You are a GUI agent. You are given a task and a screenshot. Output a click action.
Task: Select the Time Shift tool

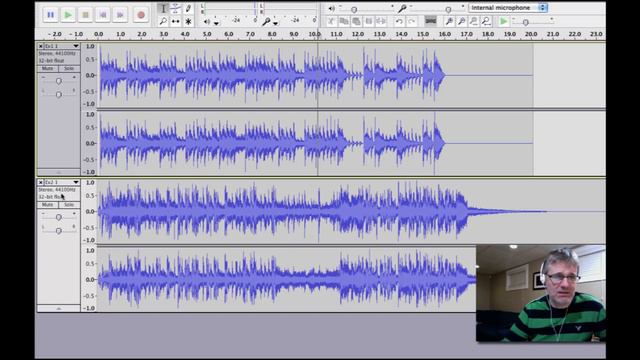(x=176, y=21)
